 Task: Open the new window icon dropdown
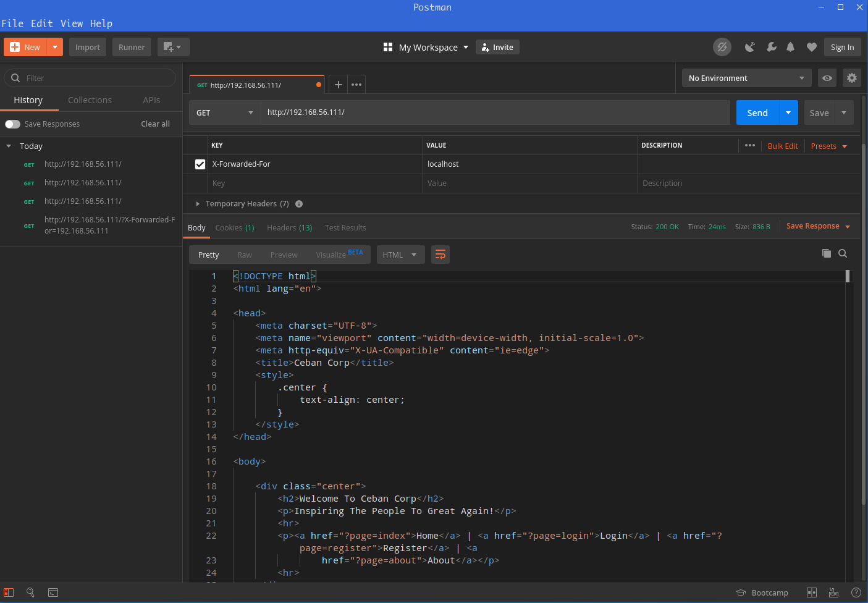tap(173, 47)
